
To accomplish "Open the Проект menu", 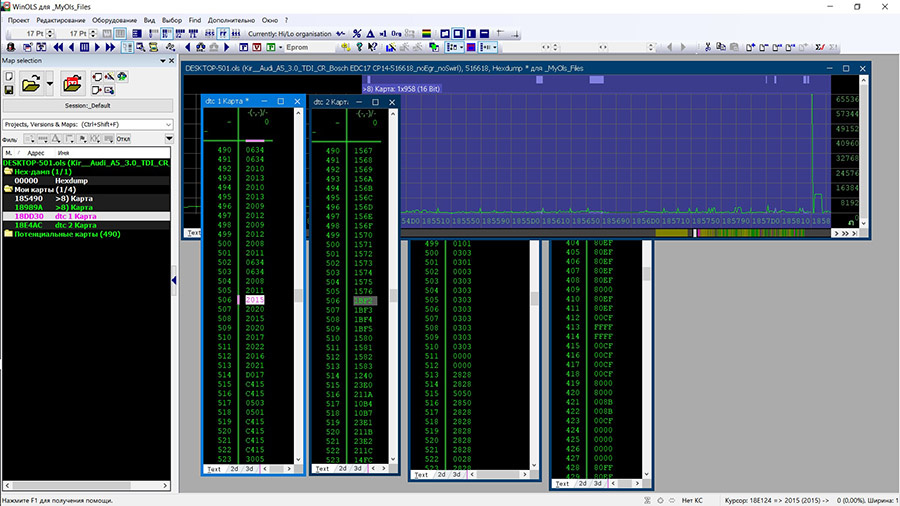I will (x=18, y=20).
